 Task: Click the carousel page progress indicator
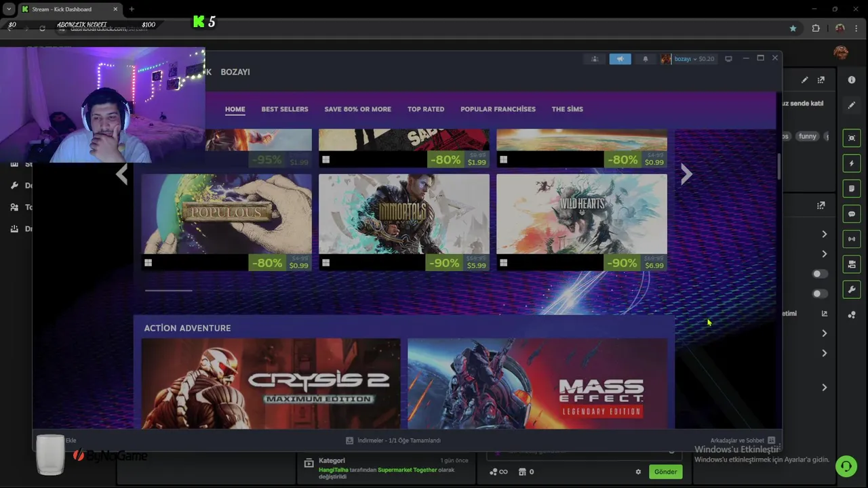169,290
